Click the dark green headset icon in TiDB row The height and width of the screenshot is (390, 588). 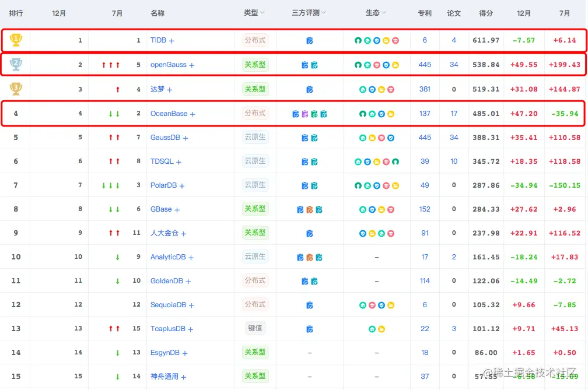(x=358, y=40)
